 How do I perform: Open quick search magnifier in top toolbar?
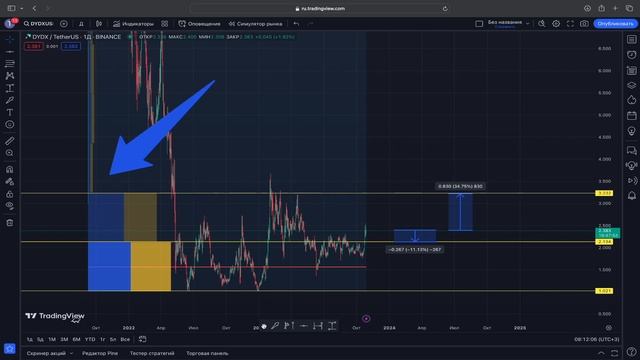pyautogui.click(x=542, y=24)
